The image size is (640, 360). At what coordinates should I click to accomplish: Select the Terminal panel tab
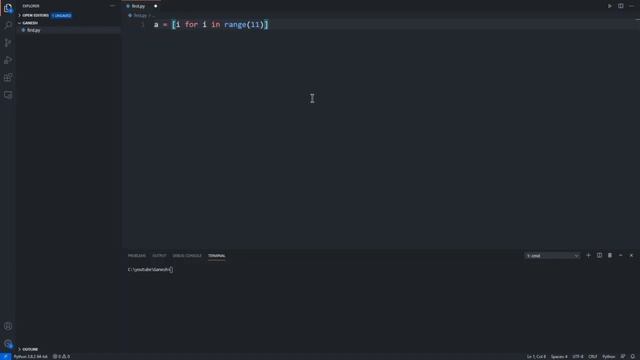click(216, 256)
